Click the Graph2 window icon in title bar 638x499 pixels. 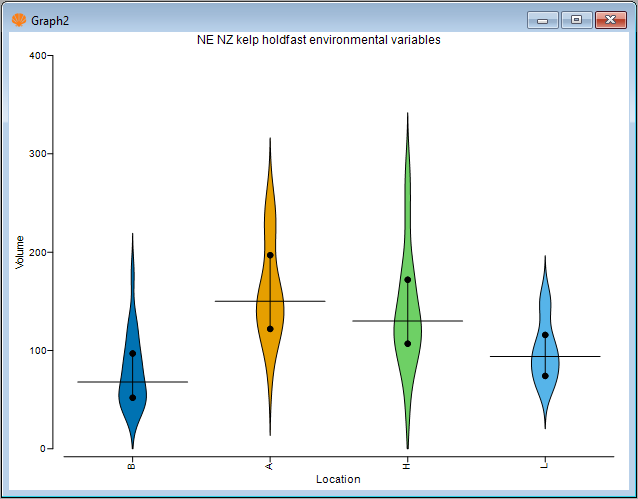coord(17,19)
